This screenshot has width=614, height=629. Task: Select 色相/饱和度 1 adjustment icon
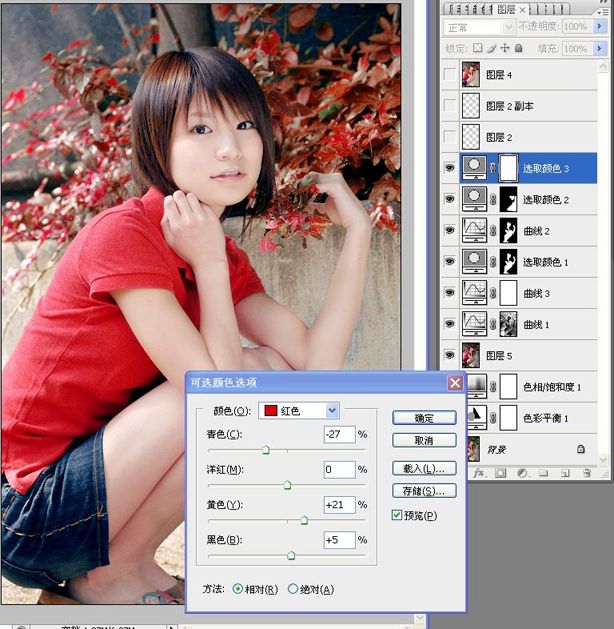coord(477,387)
